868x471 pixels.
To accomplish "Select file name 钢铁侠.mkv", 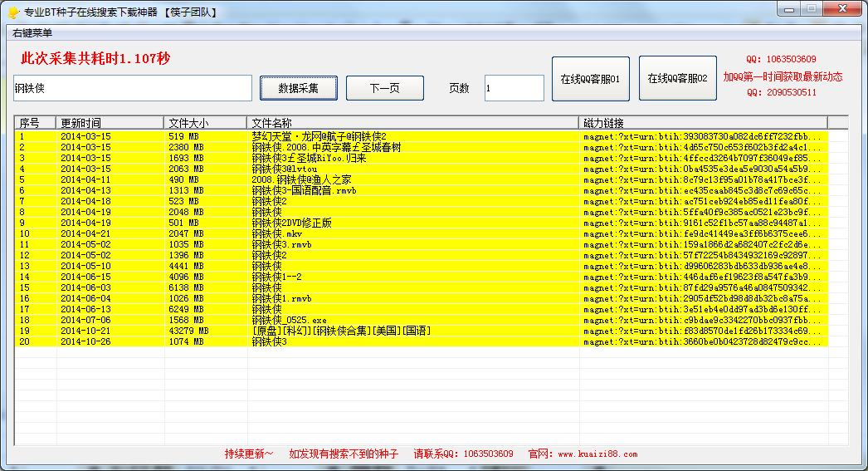I will coord(277,233).
